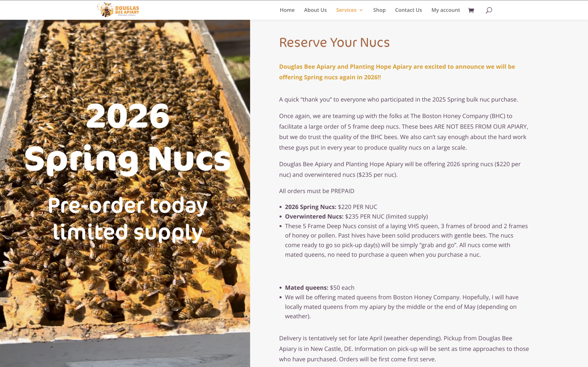
Task: Click the bold Mated queens label
Action: point(306,288)
